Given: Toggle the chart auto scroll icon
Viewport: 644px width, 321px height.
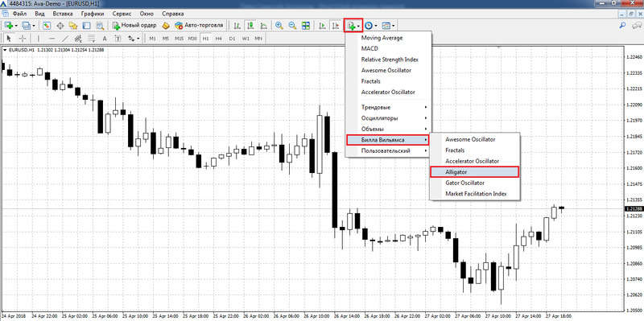Looking at the screenshot, I should [x=323, y=26].
